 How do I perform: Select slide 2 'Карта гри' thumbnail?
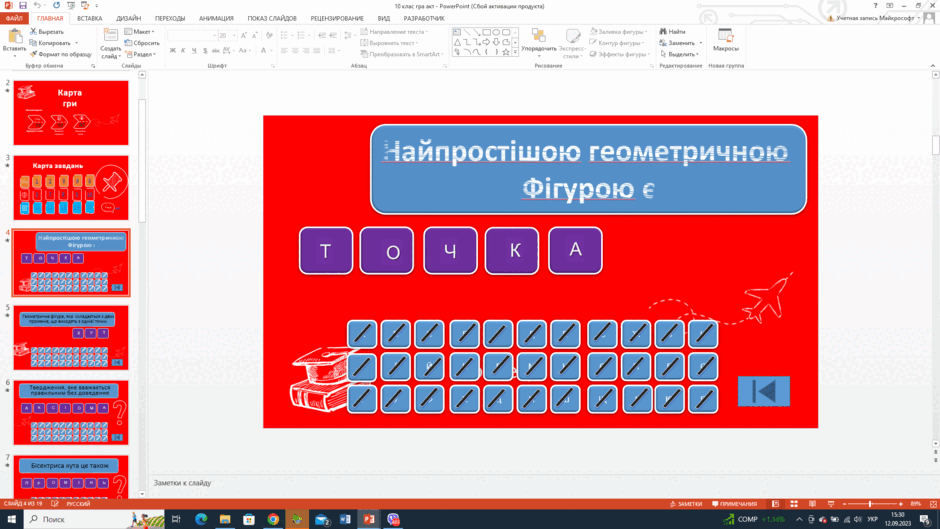coord(71,113)
